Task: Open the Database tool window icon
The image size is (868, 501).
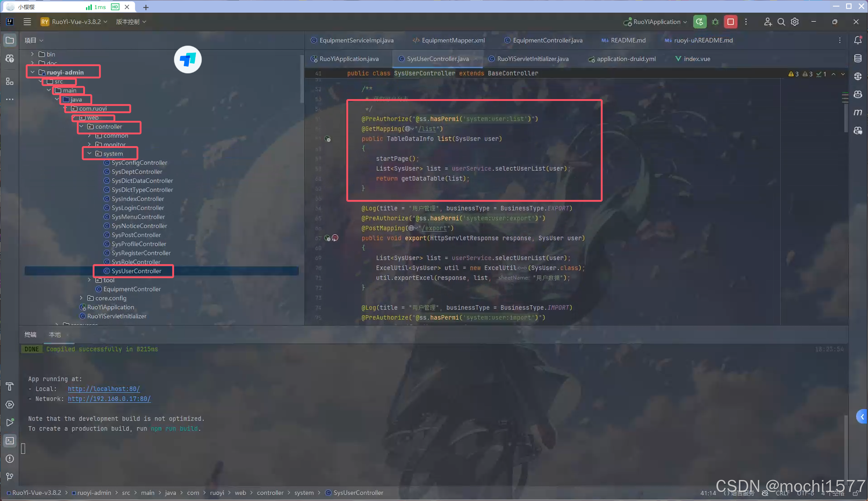Action: tap(858, 58)
